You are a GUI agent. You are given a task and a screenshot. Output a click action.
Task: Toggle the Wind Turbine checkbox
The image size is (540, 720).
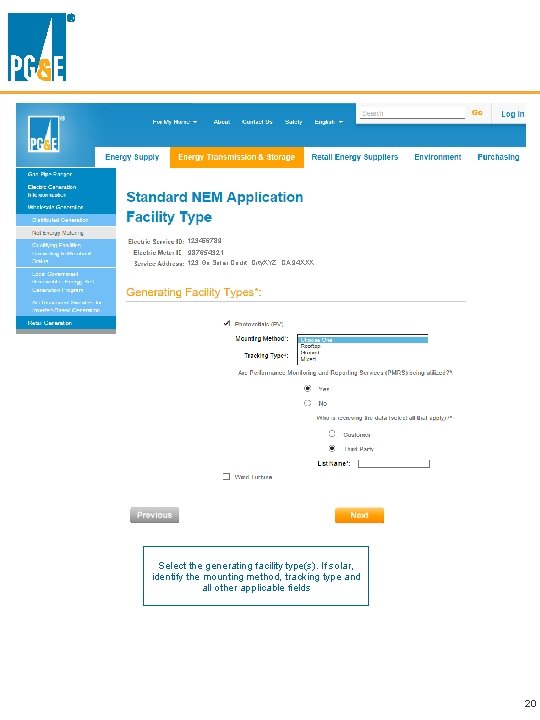point(226,477)
